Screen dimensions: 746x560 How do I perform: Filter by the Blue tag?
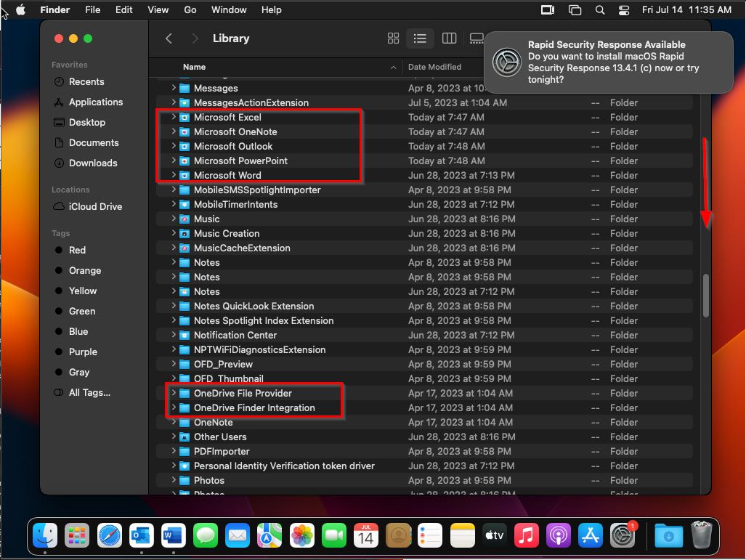tap(78, 332)
